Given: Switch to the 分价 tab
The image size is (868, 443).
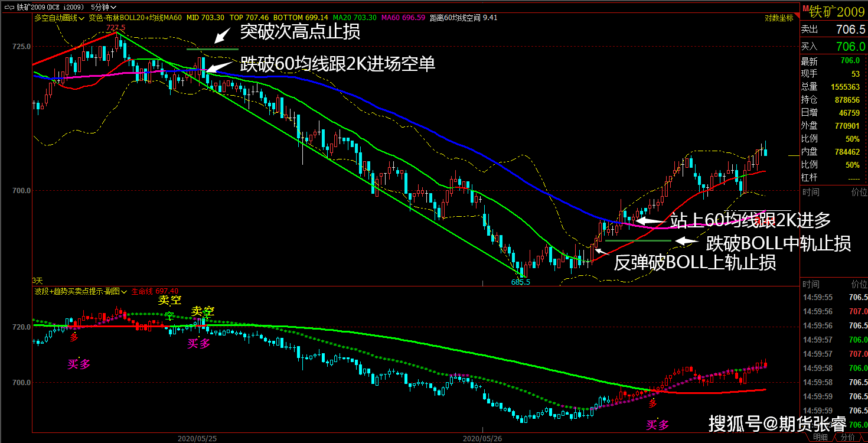Looking at the screenshot, I should click(x=847, y=437).
